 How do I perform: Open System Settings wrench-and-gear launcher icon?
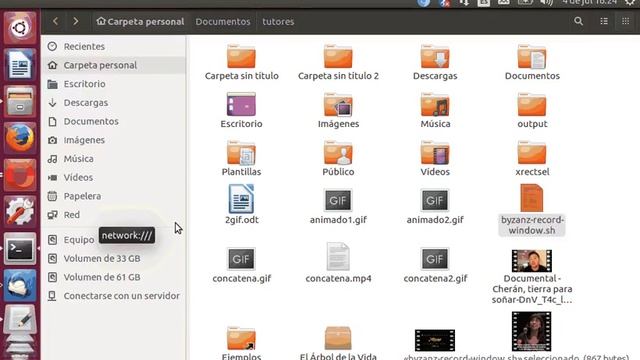coord(20,211)
